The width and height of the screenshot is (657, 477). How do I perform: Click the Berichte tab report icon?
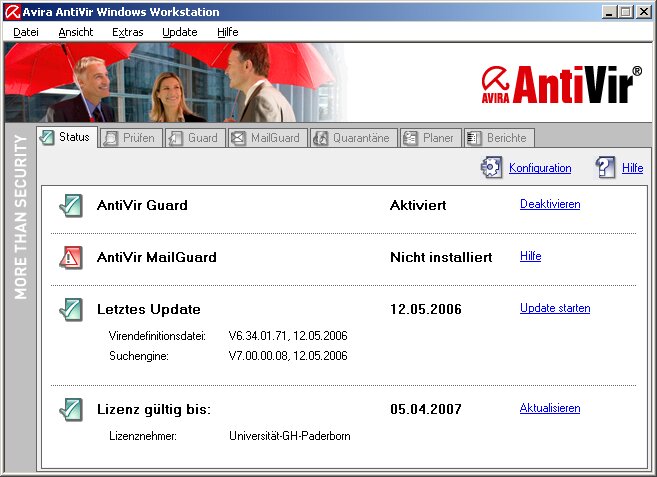[474, 138]
